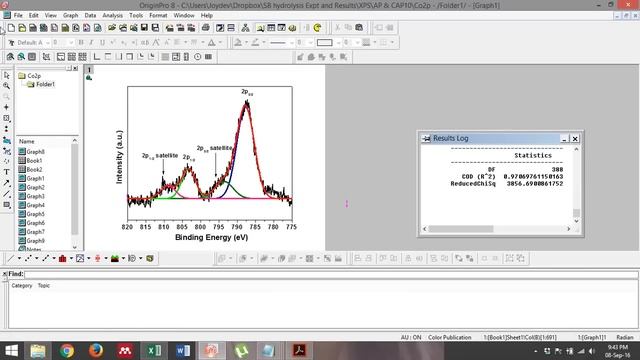This screenshot has height=360, width=640.
Task: Click the Scatter plot icon
Action: [x=28, y=258]
